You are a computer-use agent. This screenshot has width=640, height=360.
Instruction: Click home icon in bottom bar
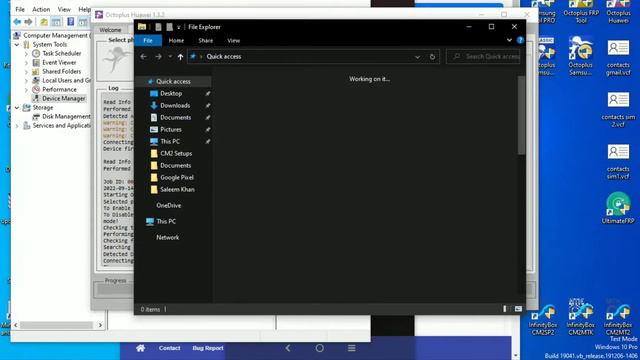pos(140,348)
